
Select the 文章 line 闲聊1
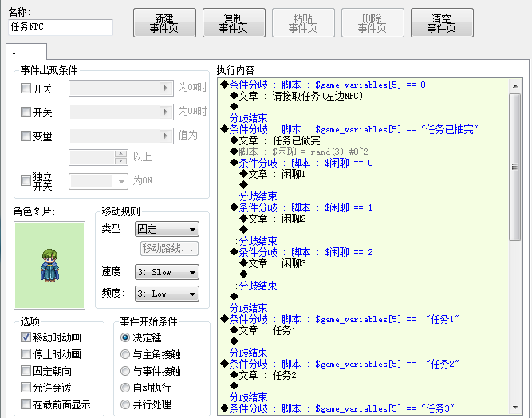pyautogui.click(x=273, y=174)
